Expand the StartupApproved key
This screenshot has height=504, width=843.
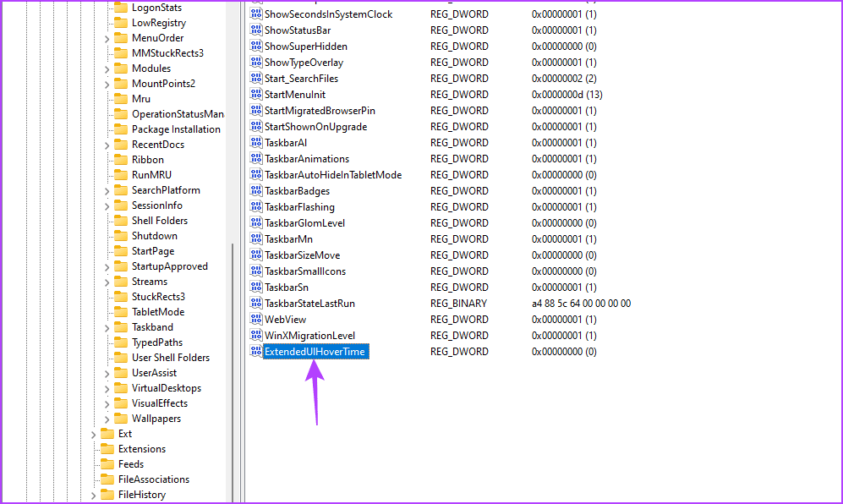click(107, 267)
